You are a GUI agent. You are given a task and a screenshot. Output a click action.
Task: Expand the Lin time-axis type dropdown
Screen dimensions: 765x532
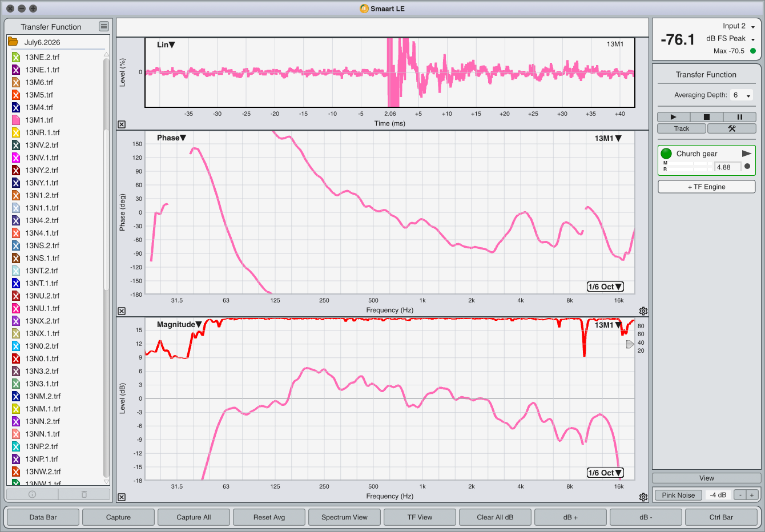click(x=166, y=45)
